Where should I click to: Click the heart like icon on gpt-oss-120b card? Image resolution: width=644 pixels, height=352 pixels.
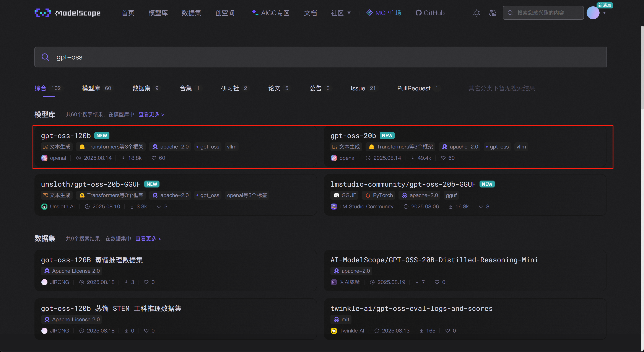pyautogui.click(x=154, y=158)
